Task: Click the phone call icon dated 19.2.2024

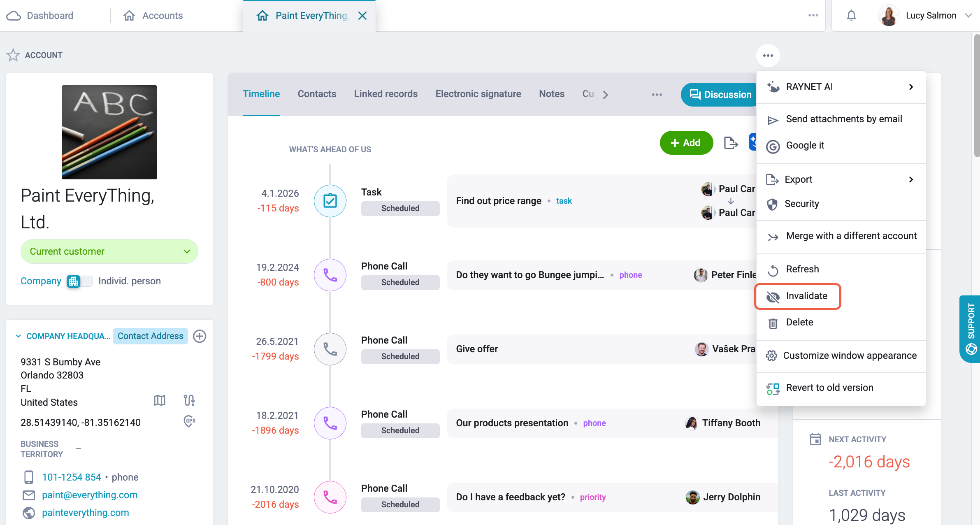Action: (330, 275)
